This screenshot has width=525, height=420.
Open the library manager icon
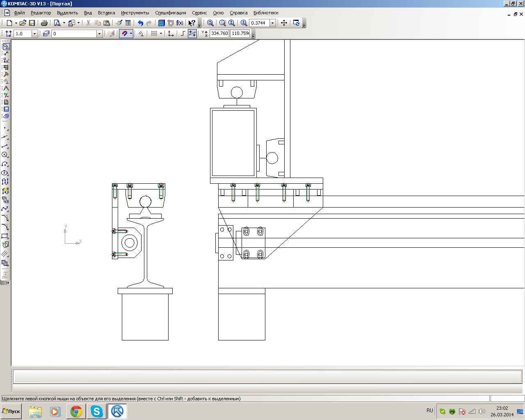pos(162,23)
